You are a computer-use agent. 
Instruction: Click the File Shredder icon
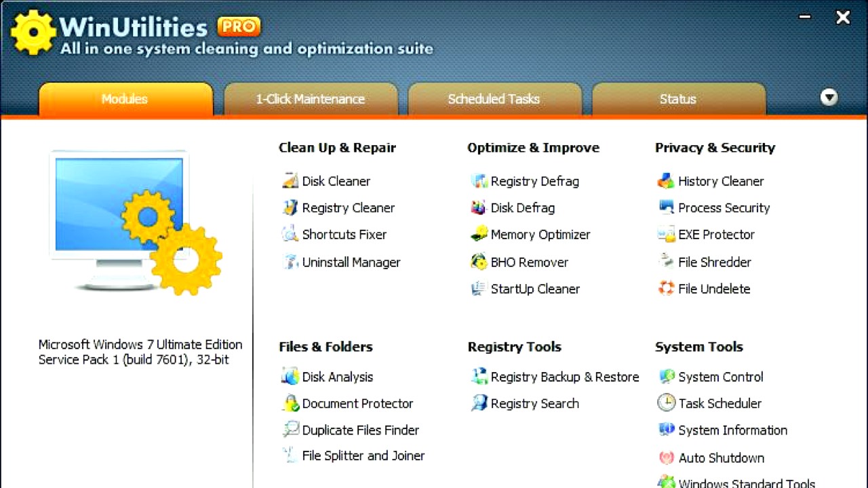[666, 262]
